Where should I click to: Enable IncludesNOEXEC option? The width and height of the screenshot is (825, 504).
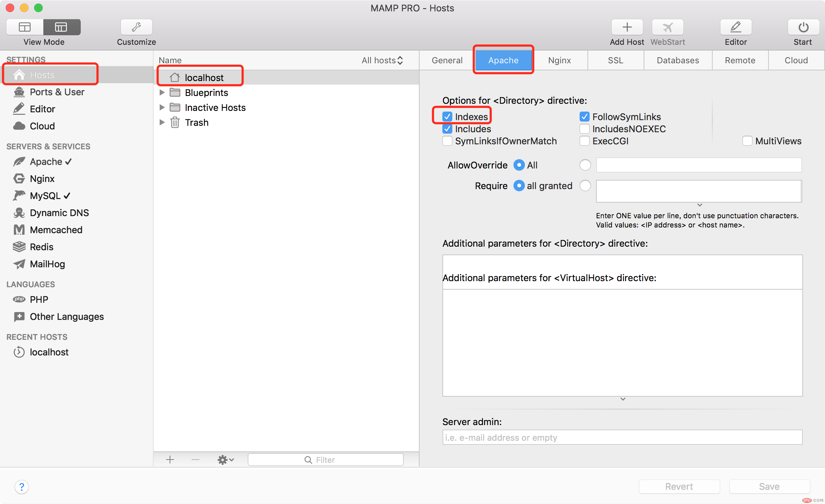pyautogui.click(x=585, y=129)
